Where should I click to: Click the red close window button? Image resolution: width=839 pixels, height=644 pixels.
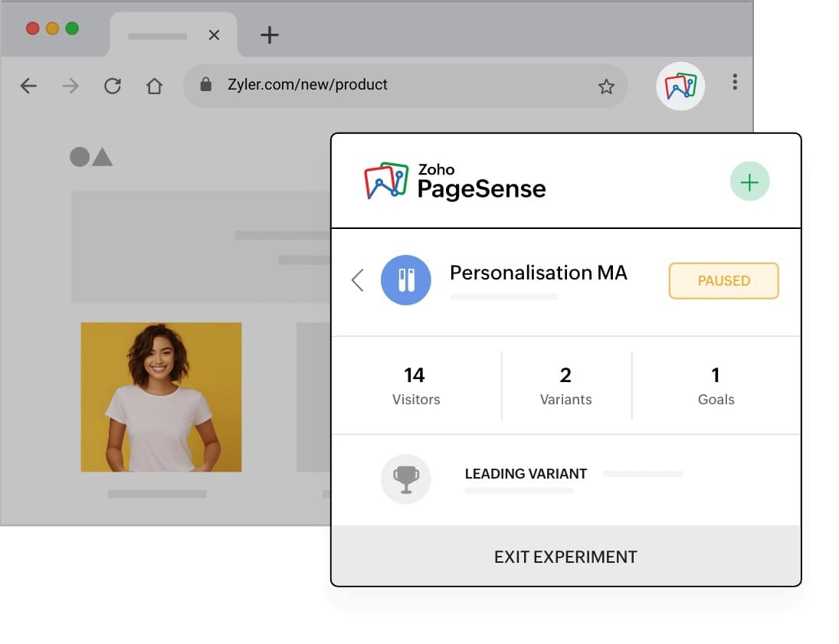click(33, 28)
